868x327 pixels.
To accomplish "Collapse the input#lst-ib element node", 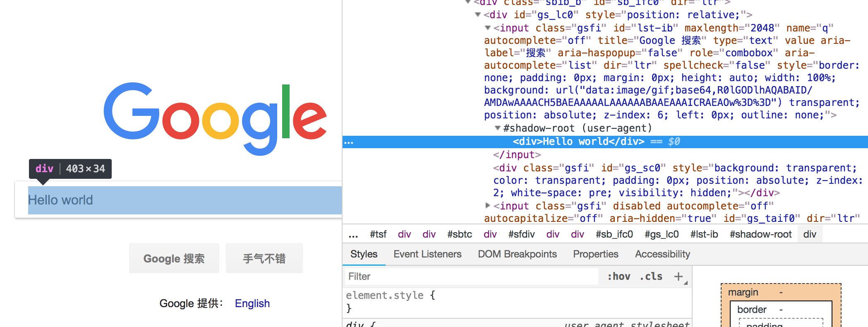I will point(488,28).
